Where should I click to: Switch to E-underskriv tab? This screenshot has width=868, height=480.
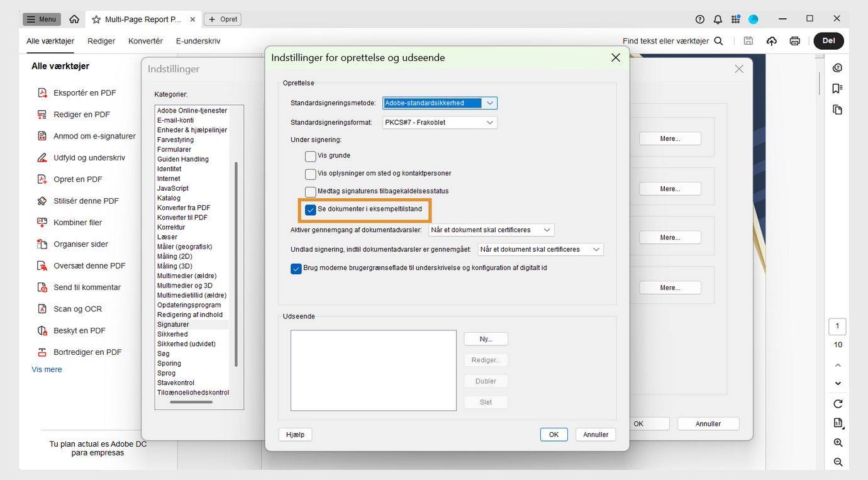coord(198,41)
